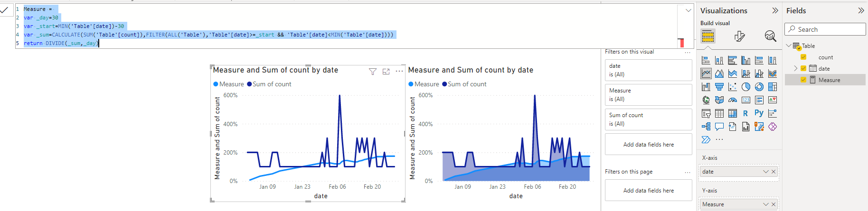Click the Fields pane Search box
The width and height of the screenshot is (868, 211).
(x=825, y=29)
